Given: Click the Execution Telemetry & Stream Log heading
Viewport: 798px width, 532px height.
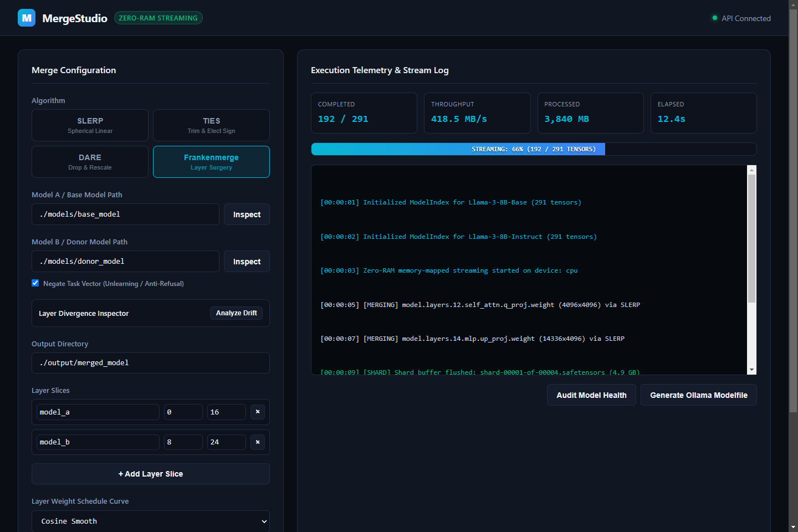Looking at the screenshot, I should coord(380,70).
